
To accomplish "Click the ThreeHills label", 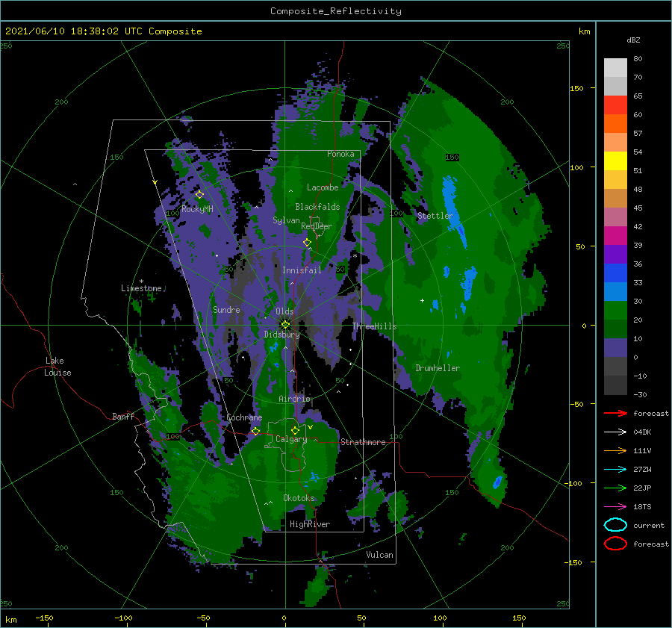I will (x=375, y=326).
